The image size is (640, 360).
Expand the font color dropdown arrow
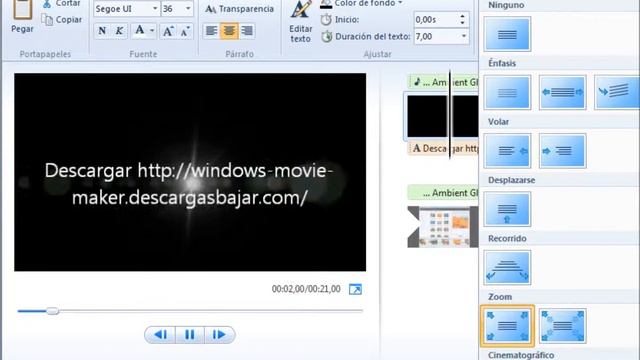point(152,31)
